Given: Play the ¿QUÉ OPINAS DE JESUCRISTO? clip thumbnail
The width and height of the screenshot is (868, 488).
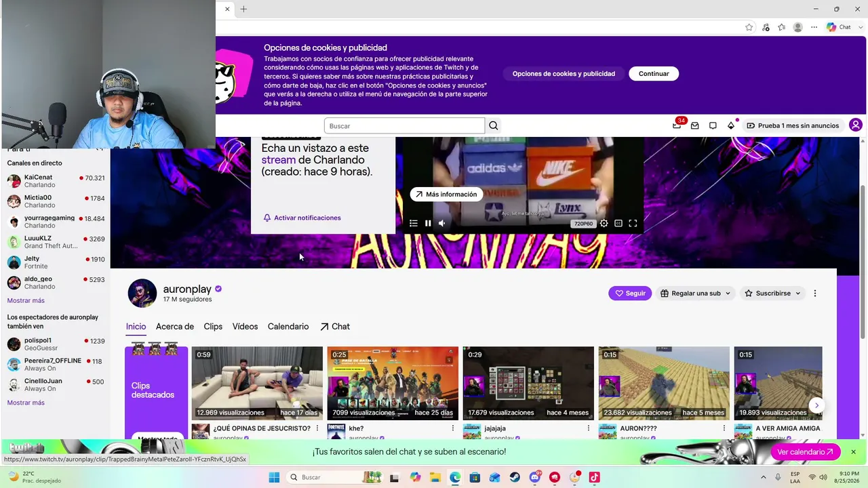Looking at the screenshot, I should pos(257,384).
